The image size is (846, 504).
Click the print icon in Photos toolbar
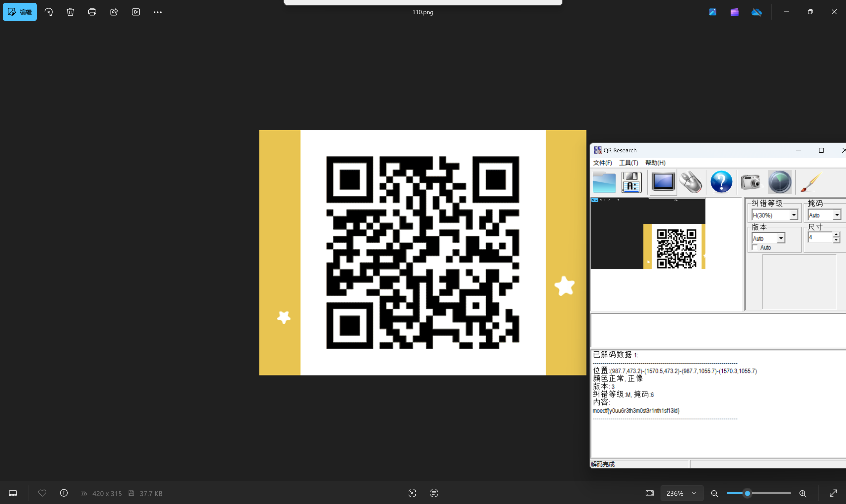point(92,12)
